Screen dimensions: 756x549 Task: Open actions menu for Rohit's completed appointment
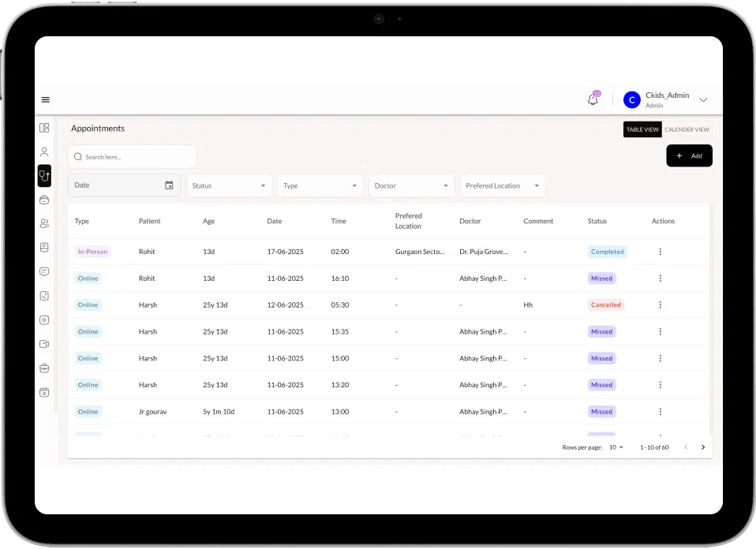click(661, 251)
